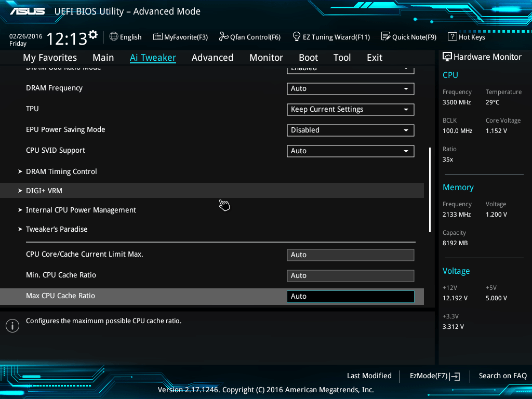Click the Last Modified button
The image size is (532, 399).
pos(369,376)
